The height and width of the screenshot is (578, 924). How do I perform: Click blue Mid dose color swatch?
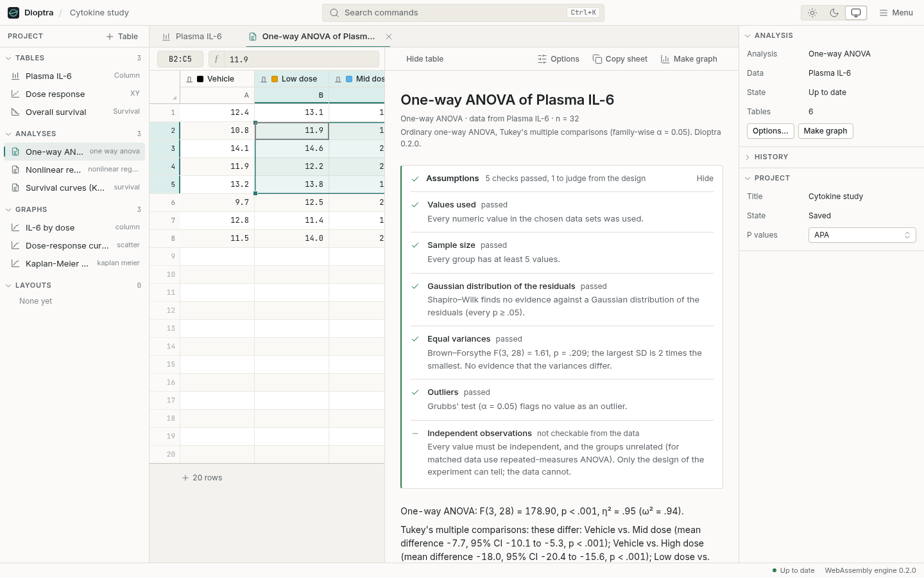[x=349, y=79]
